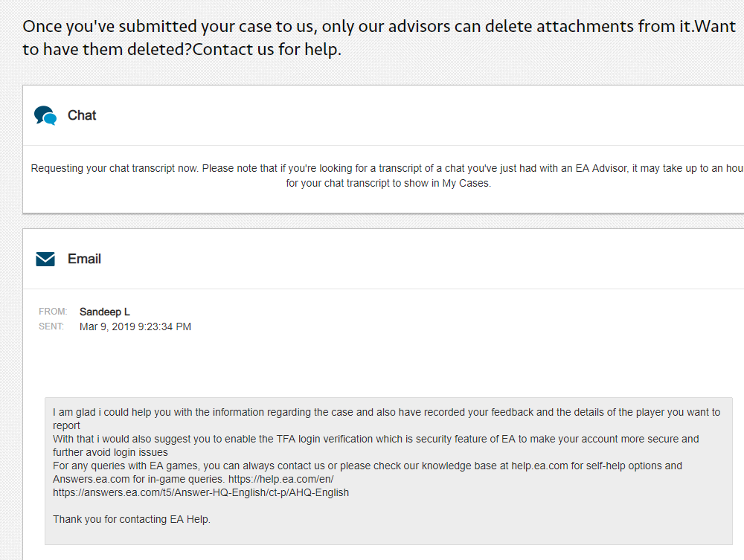Click 'Thank you for contacting EA Help' line
Screen dimensions: 744x560
[132, 519]
